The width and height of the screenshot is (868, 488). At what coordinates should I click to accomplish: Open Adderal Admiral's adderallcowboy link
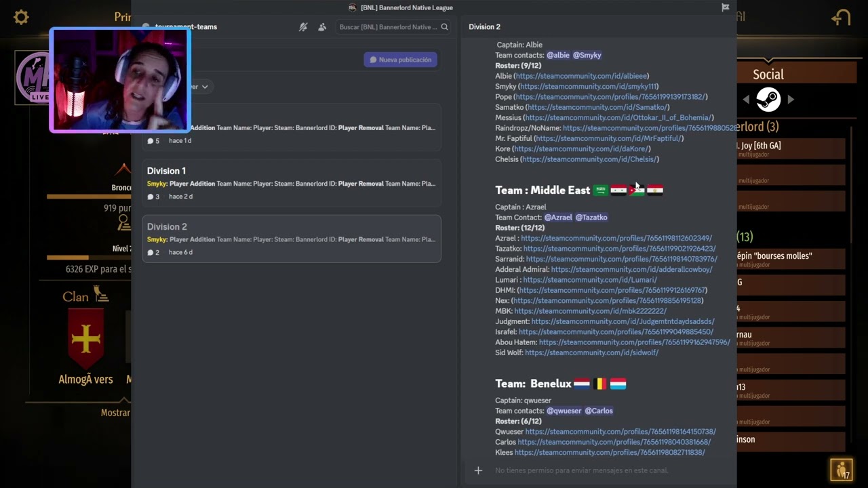pos(632,269)
